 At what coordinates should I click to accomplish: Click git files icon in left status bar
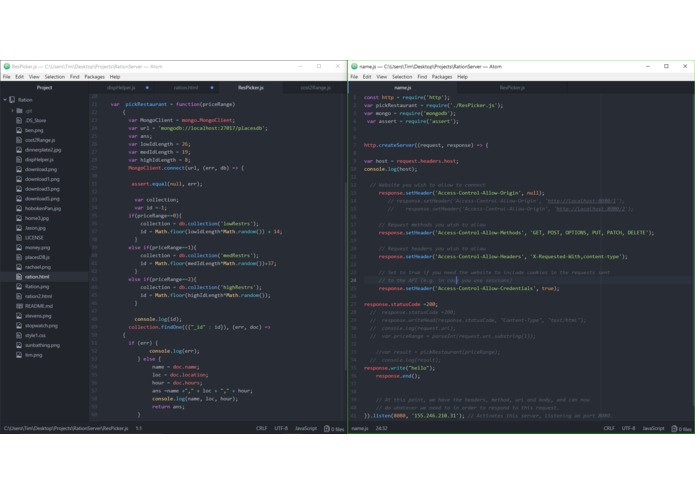(x=327, y=428)
